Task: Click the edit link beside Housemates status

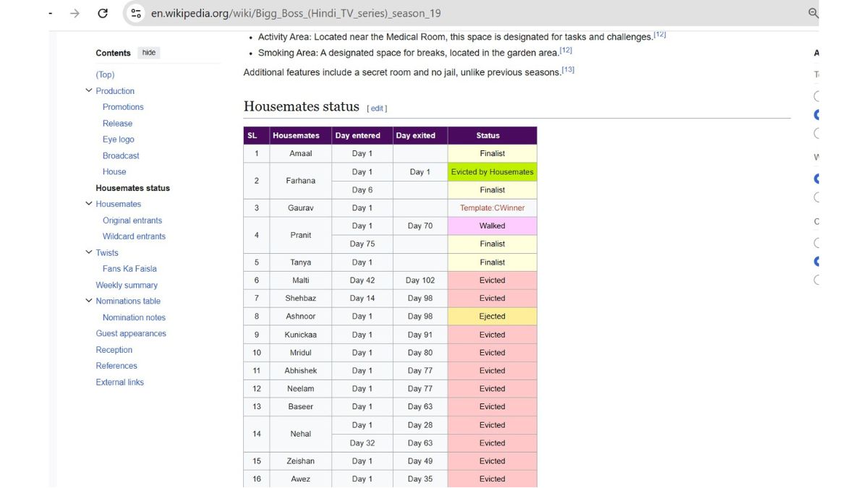Action: (x=377, y=108)
